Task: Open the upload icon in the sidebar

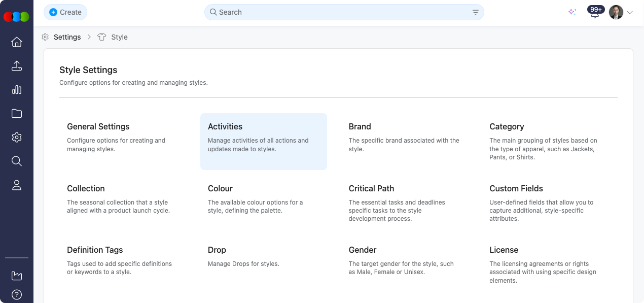Action: [17, 66]
